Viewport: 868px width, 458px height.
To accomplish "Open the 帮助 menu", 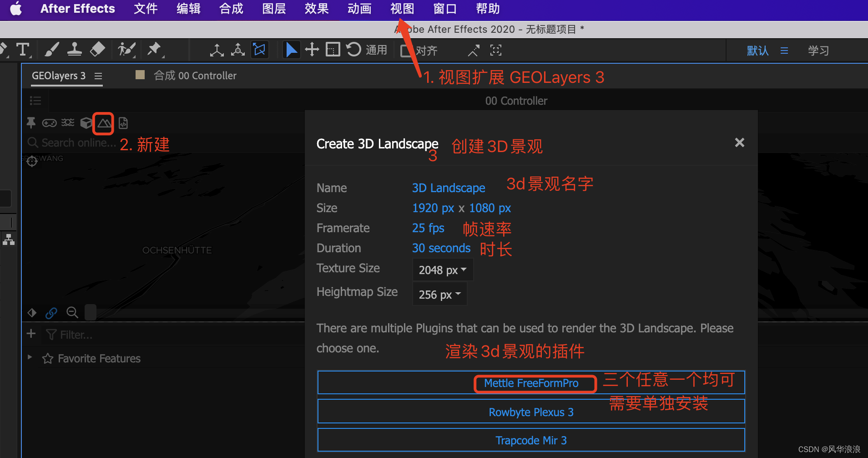I will click(x=488, y=9).
